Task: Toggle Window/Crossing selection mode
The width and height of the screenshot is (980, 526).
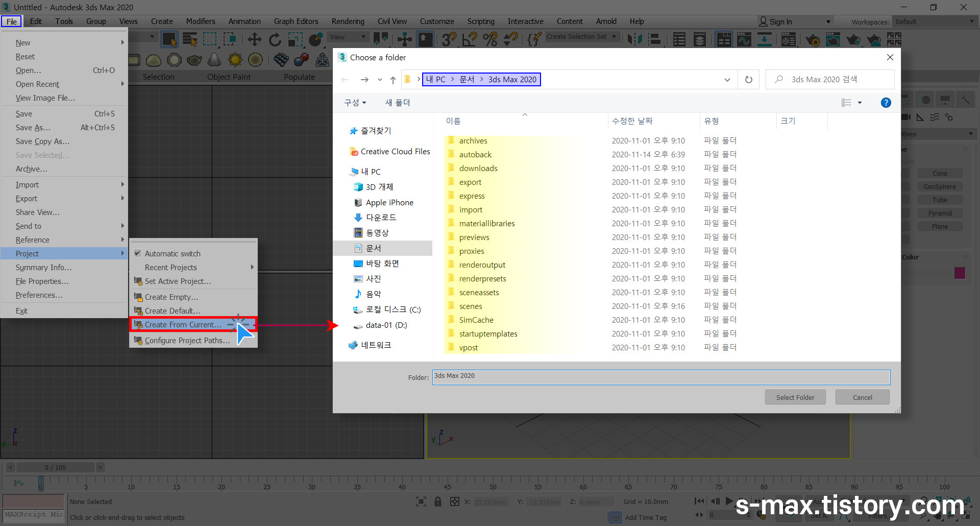Action: tap(230, 39)
